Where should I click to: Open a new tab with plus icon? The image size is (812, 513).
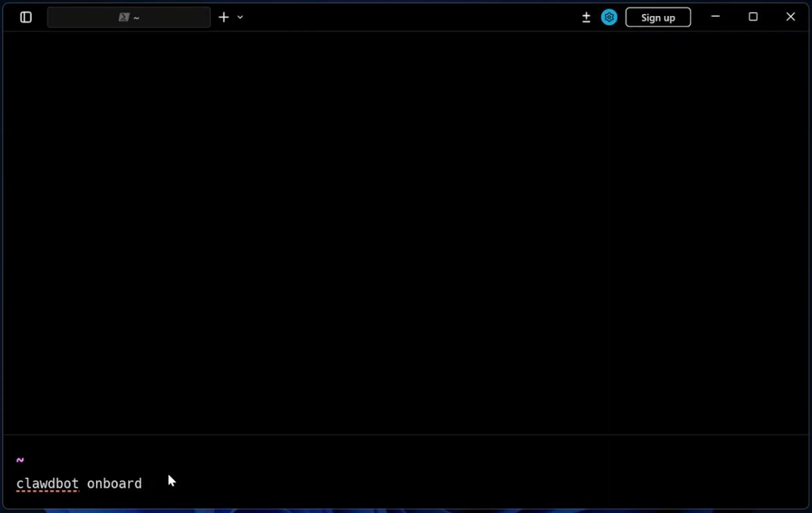pos(223,17)
